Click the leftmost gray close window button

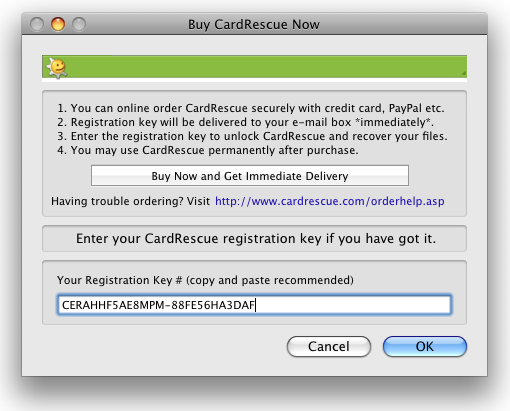37,24
